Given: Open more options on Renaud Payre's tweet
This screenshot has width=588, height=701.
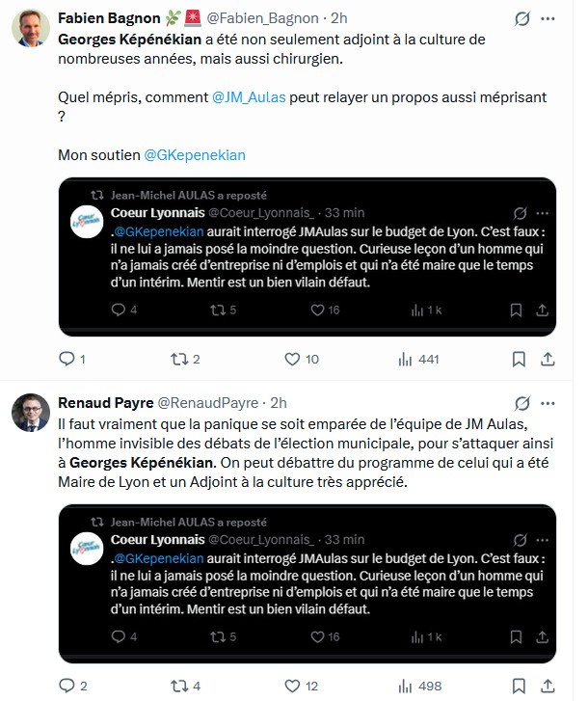Looking at the screenshot, I should pos(548,402).
